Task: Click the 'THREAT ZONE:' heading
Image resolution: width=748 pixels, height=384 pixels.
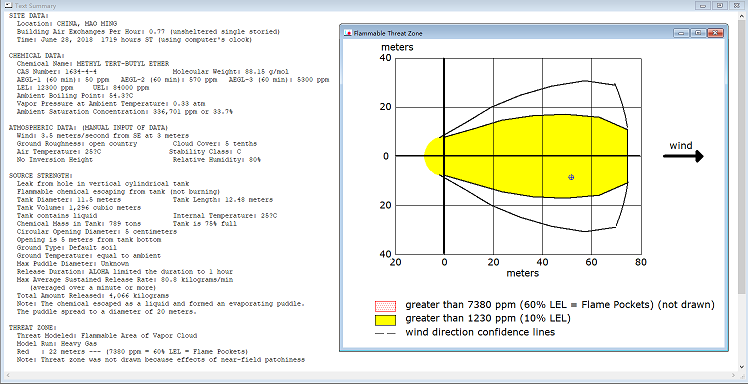Action: point(33,328)
